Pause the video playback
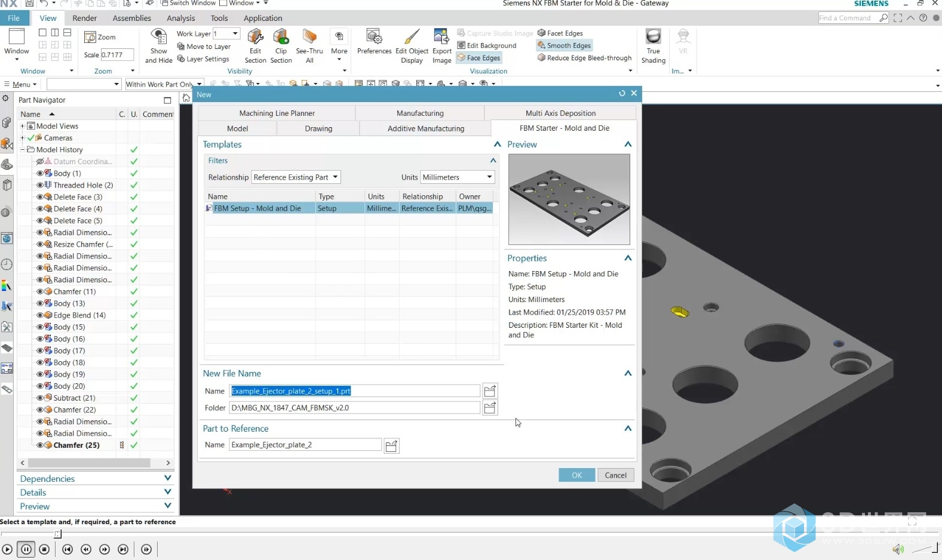 pos(26,549)
